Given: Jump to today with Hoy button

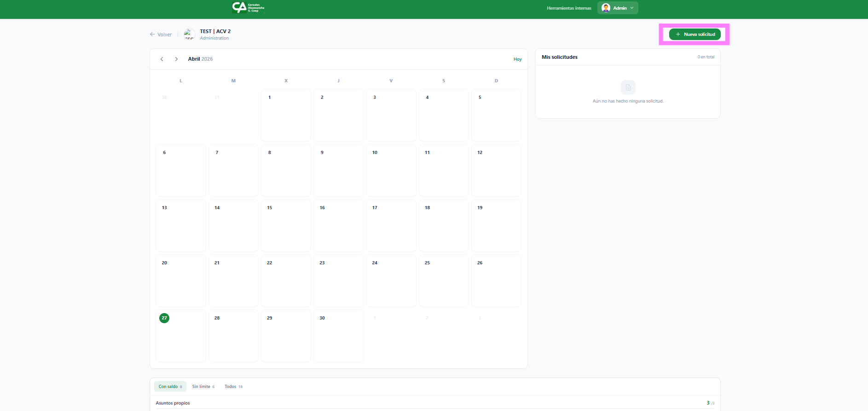Looking at the screenshot, I should click(x=517, y=59).
